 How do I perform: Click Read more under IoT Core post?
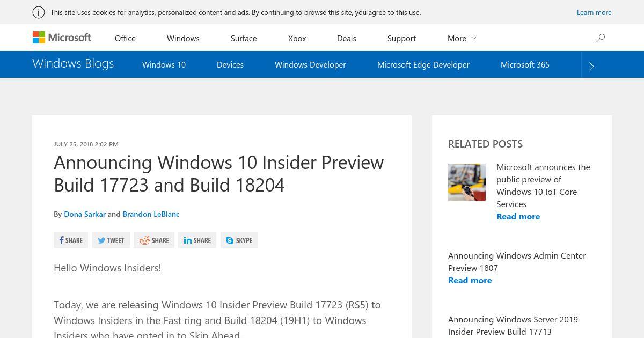pos(518,216)
